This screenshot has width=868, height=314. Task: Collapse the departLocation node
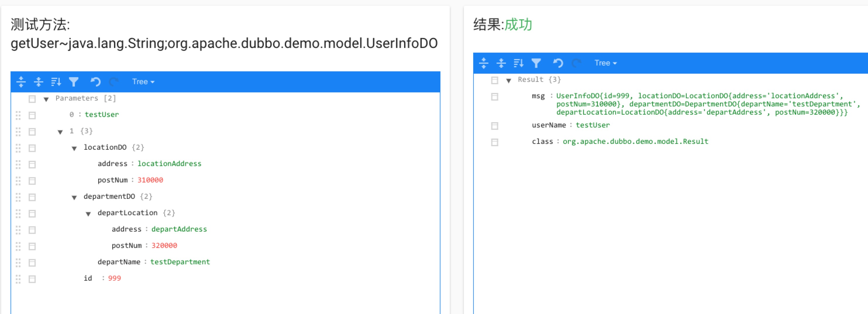(88, 214)
